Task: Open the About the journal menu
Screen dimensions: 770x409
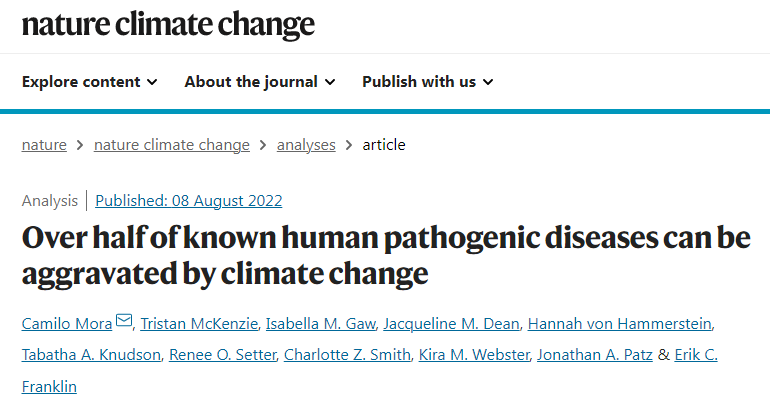Action: tap(260, 82)
